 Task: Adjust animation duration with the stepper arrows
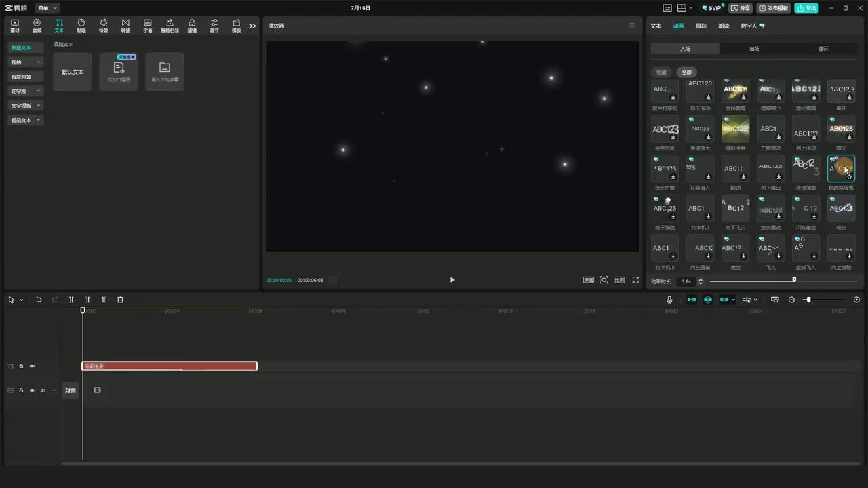(701, 281)
